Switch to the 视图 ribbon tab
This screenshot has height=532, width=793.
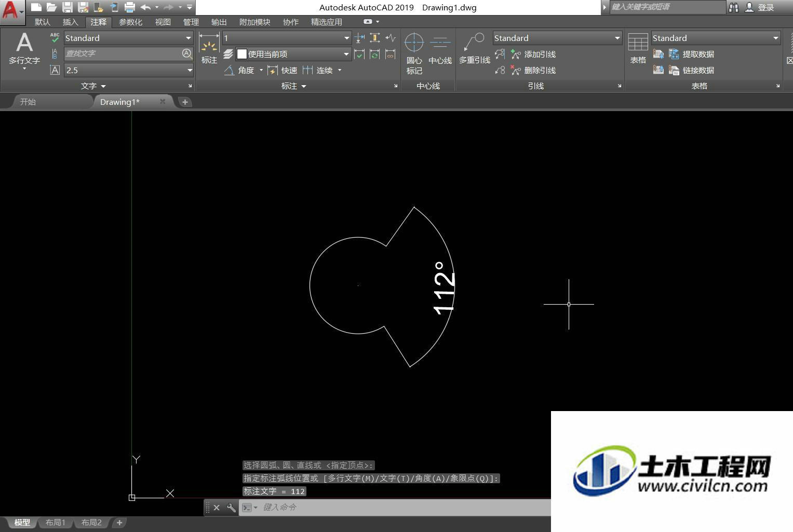point(163,22)
